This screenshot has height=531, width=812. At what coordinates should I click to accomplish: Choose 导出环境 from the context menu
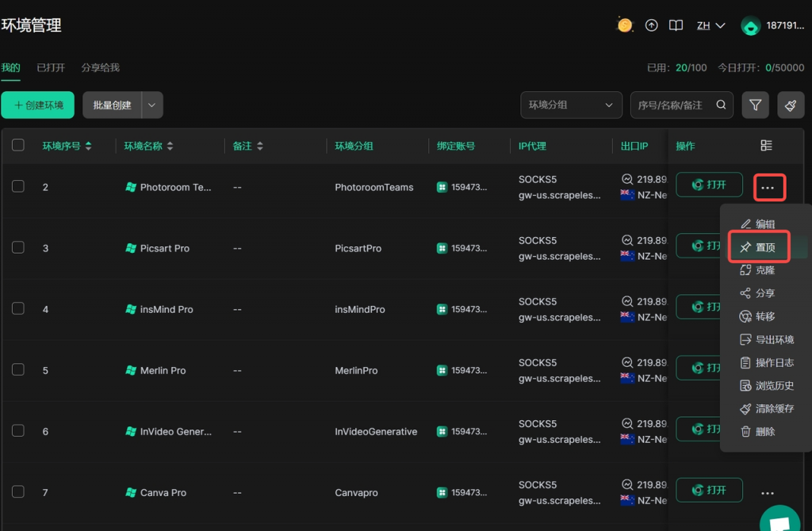pos(767,339)
